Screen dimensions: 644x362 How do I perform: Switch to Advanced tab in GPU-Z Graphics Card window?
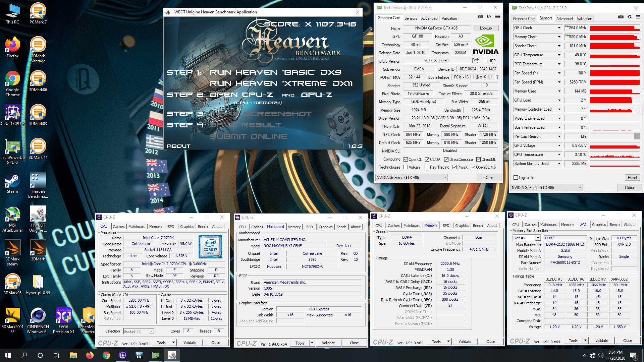429,18
